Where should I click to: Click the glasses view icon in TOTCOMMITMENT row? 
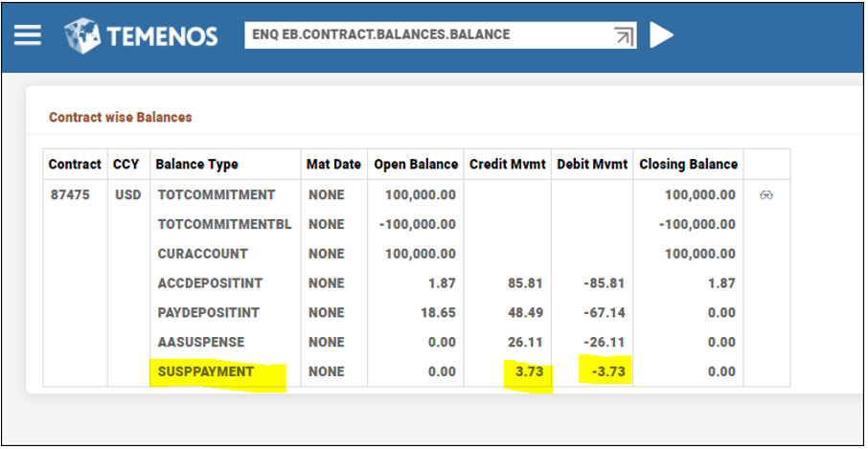[x=766, y=194]
